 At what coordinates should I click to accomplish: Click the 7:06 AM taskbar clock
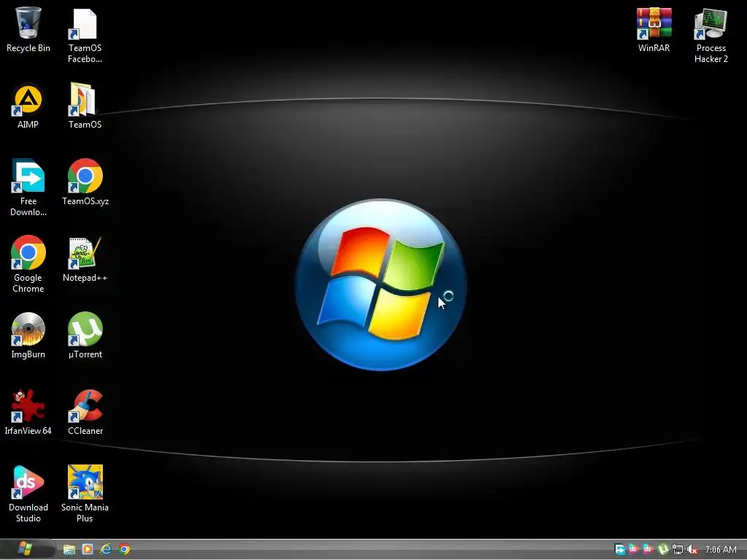point(721,550)
